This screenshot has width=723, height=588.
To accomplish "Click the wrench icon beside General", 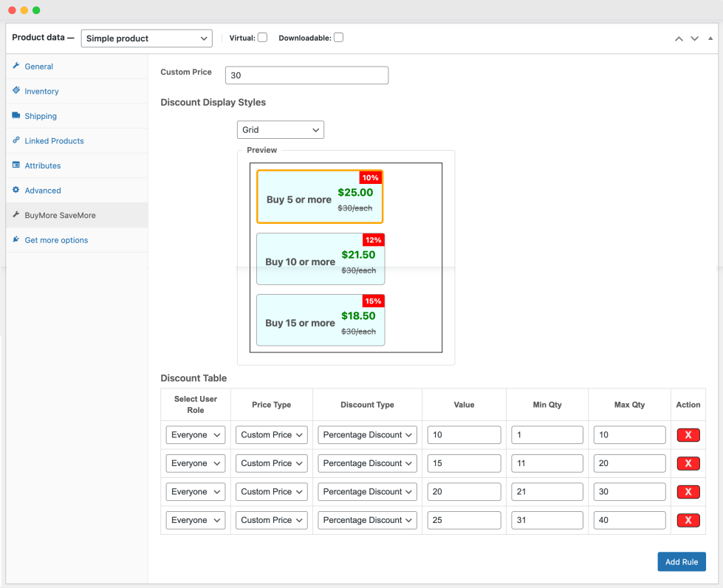I will tap(16, 66).
